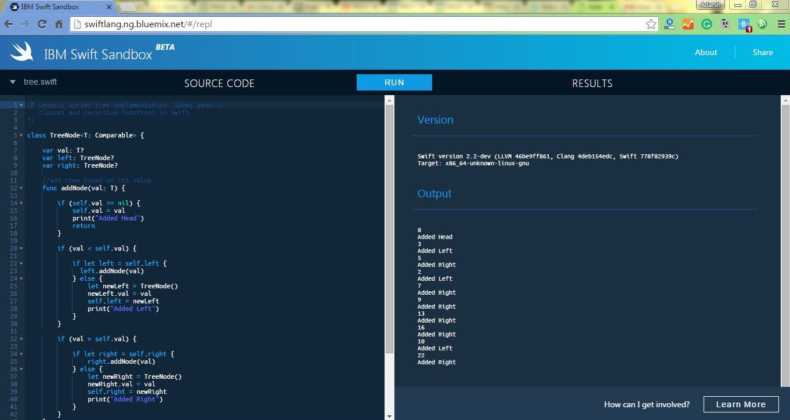The height and width of the screenshot is (420, 790).
Task: Open the orange extension icon in toolbar
Action: (688, 24)
